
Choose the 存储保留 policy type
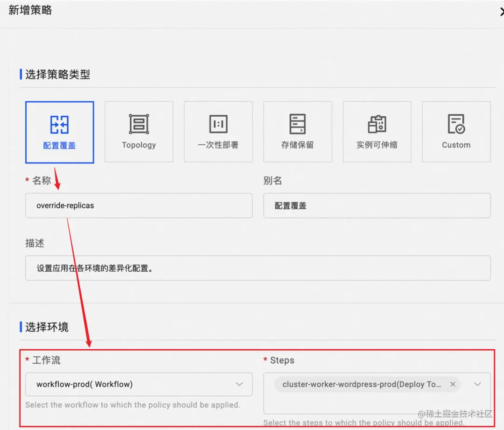point(298,132)
